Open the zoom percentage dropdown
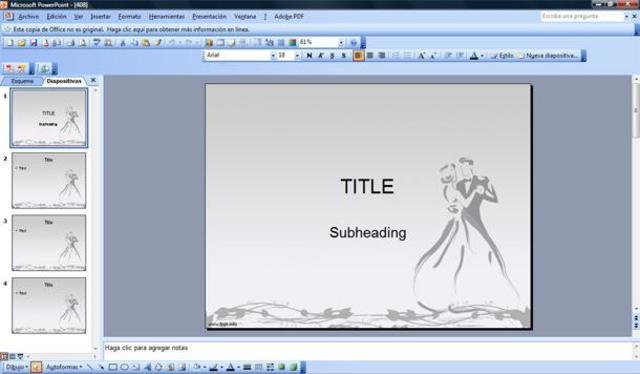 [x=340, y=42]
